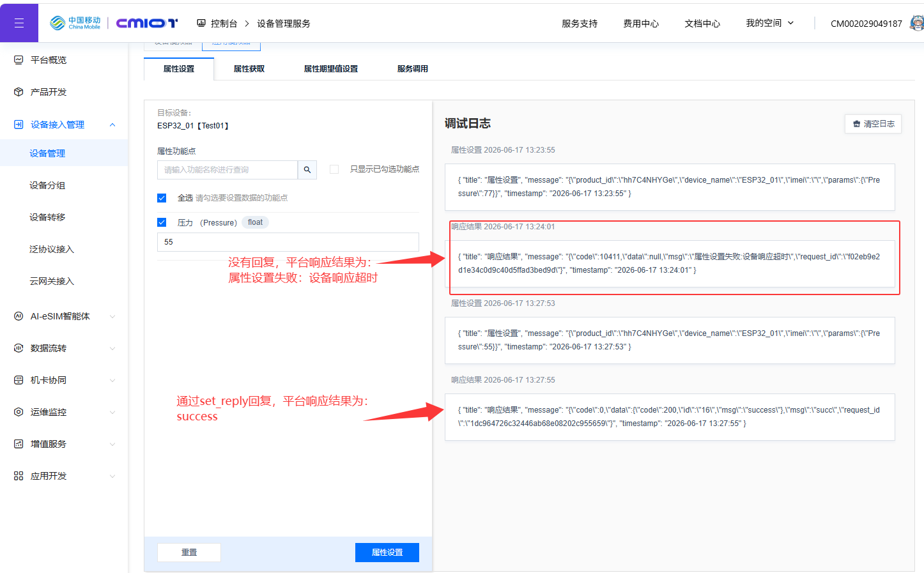Open the 服务支持 link
Screen dimensions: 924x573
580,24
